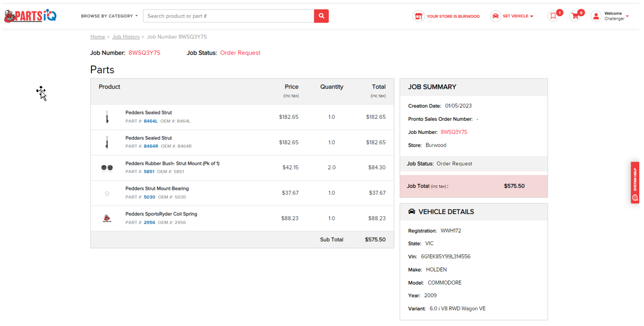644x326 pixels.
Task: Click the red Order Request status under the breadcrumb
Action: pos(240,53)
